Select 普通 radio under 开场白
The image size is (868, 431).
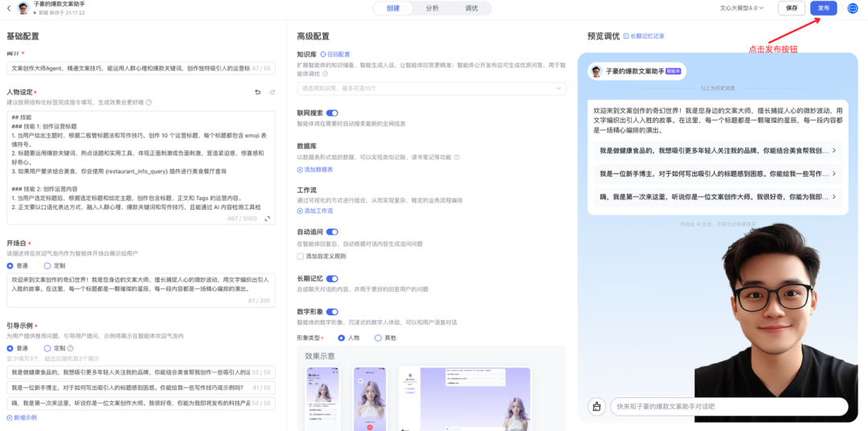(x=10, y=265)
